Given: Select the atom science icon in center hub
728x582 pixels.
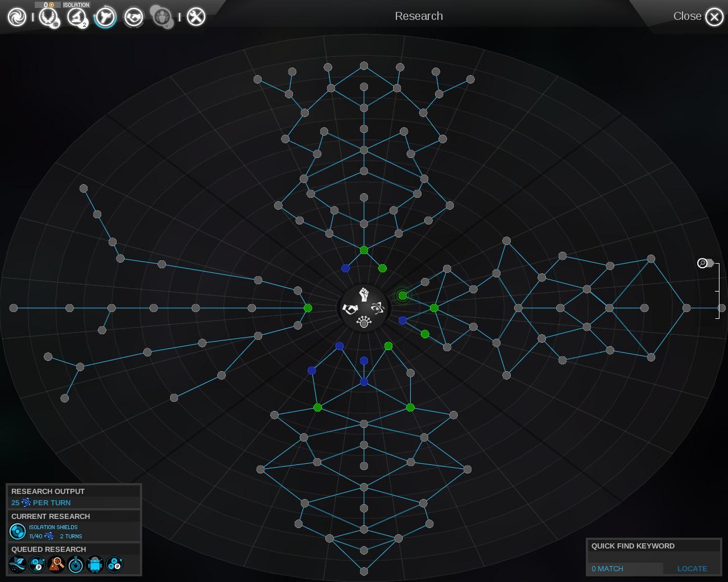Looking at the screenshot, I should pos(378,308).
